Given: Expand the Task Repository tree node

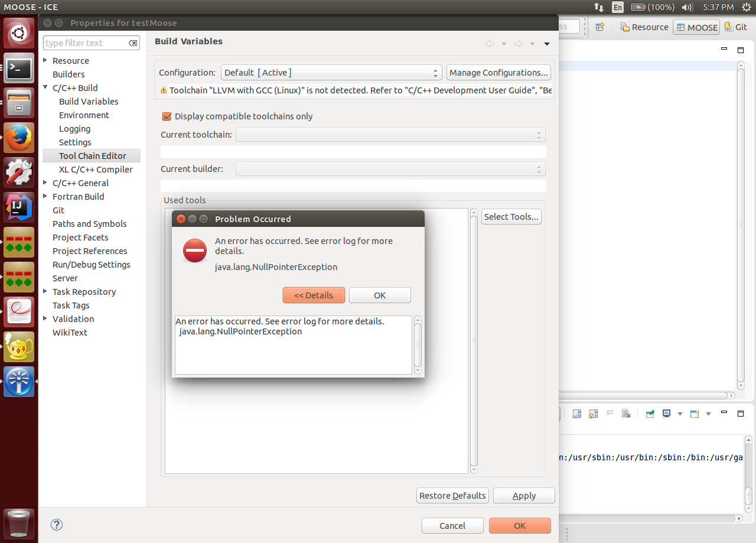Looking at the screenshot, I should pos(45,291).
